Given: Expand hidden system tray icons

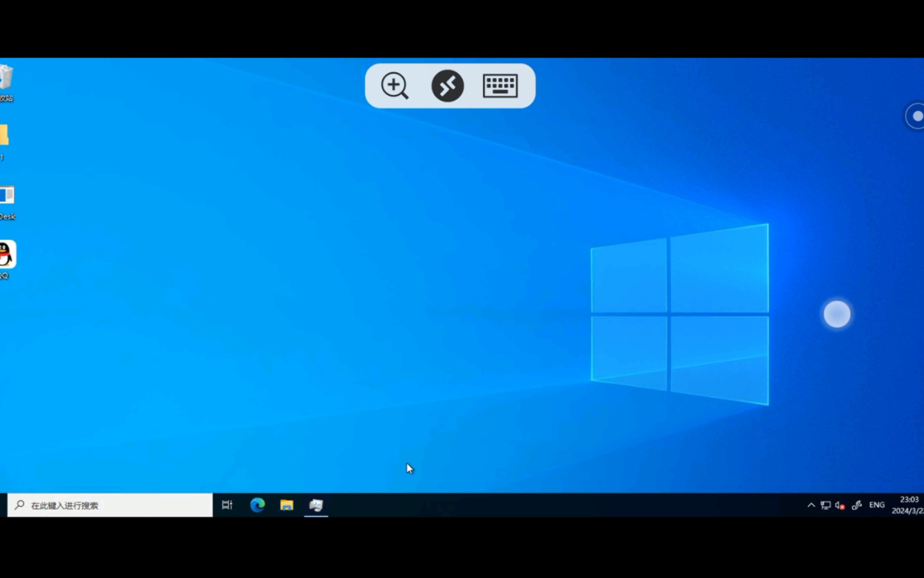Looking at the screenshot, I should (x=811, y=505).
